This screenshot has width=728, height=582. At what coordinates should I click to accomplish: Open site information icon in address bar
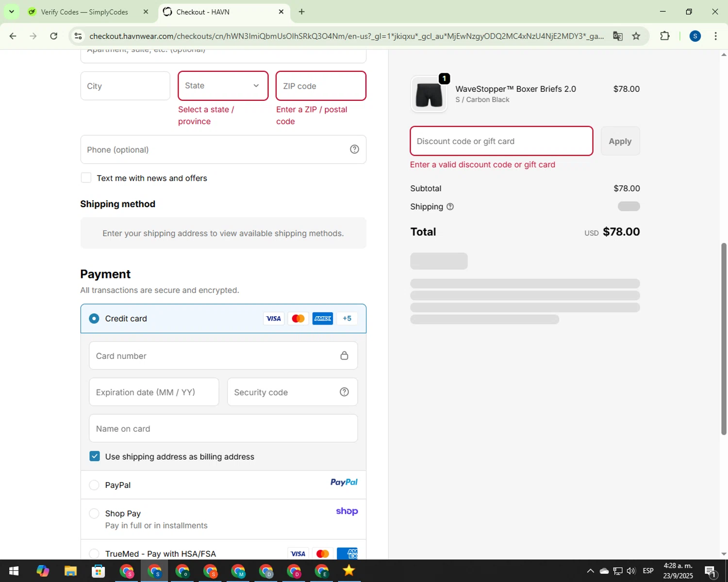78,36
